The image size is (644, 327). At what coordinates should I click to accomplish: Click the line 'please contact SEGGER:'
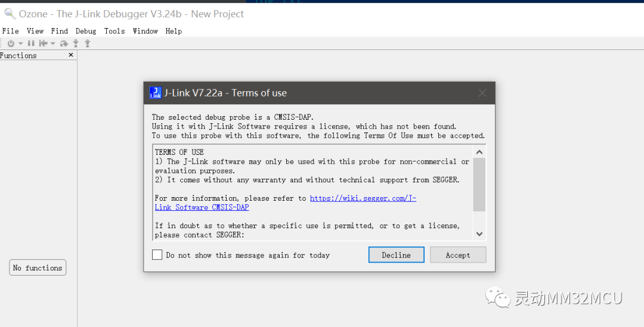[200, 235]
